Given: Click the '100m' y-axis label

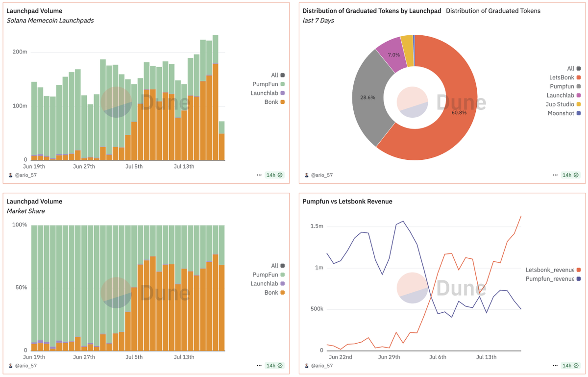Looking at the screenshot, I should point(20,106).
